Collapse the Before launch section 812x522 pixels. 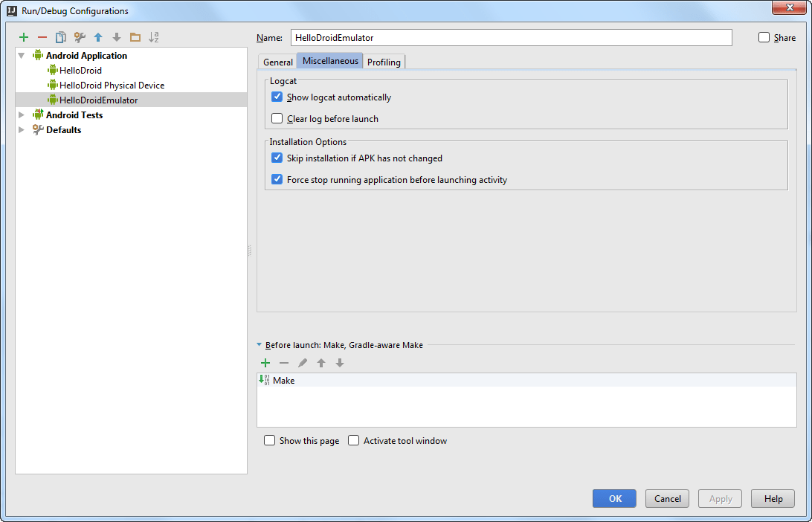pos(260,345)
